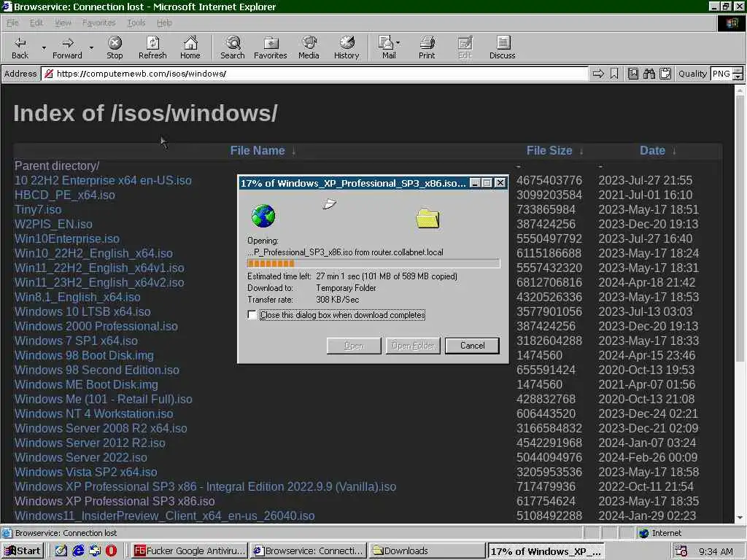Cancel the Windows XP ISO download
This screenshot has width=747, height=560.
coord(472,346)
